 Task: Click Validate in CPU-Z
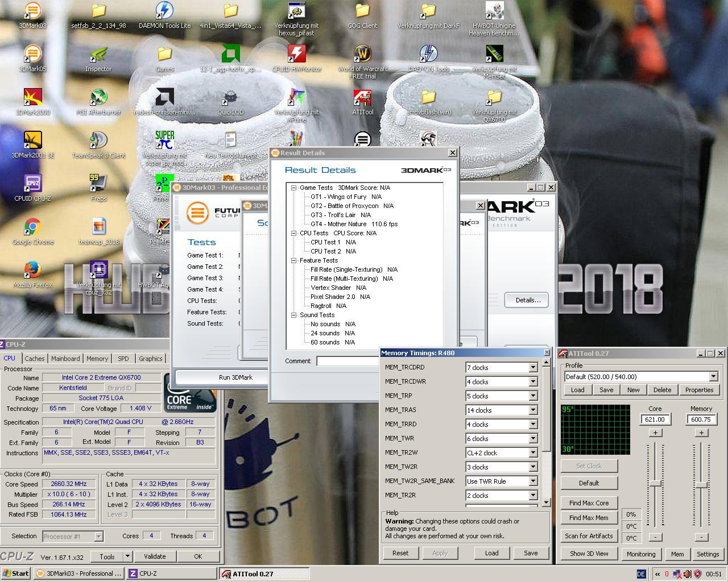155,556
